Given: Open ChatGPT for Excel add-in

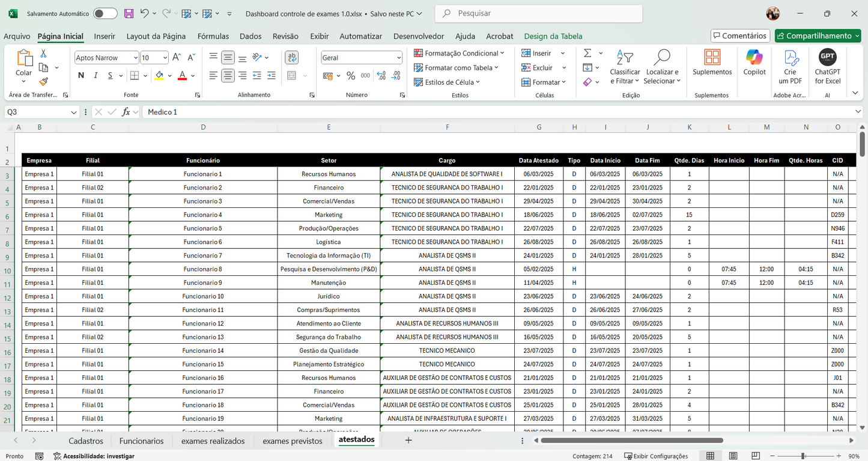Looking at the screenshot, I should click(827, 66).
